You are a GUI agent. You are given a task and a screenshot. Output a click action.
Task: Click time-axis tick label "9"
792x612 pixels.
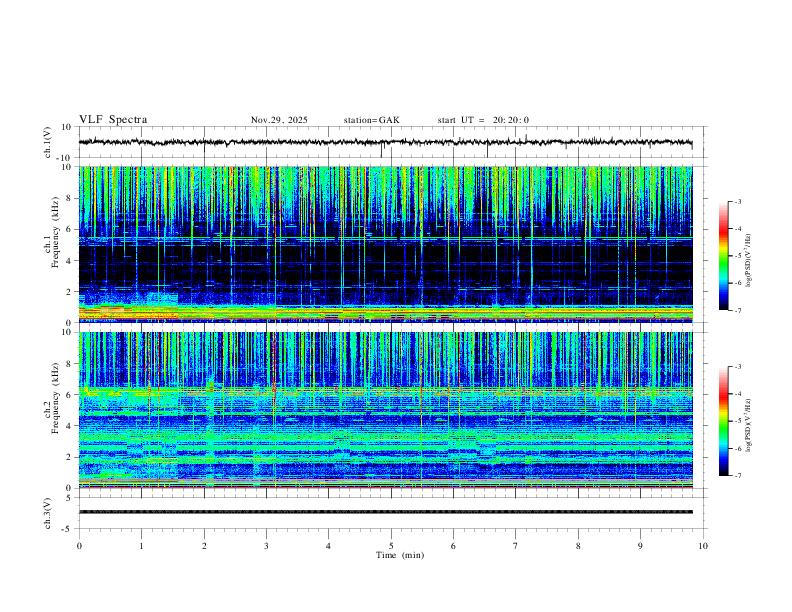click(640, 546)
